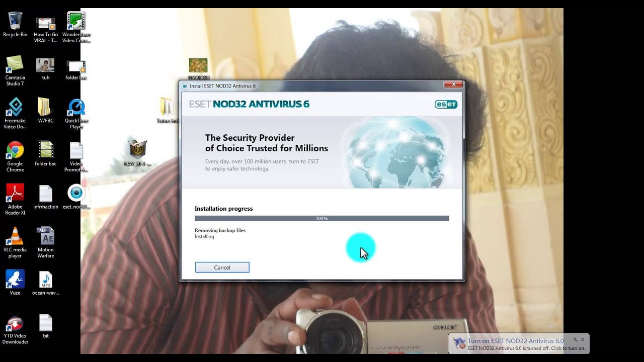Select the NAV 2011 installer icon
The image size is (644, 362).
tap(137, 153)
